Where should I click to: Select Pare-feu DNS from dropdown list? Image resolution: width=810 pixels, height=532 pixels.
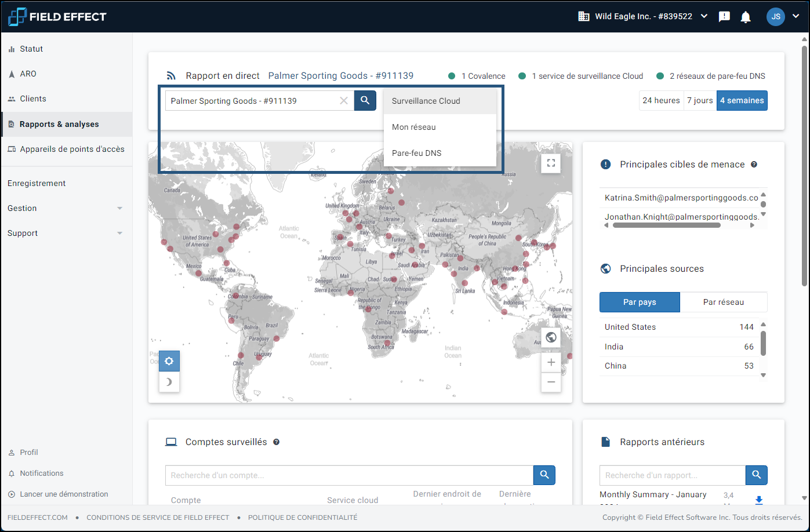(440, 153)
